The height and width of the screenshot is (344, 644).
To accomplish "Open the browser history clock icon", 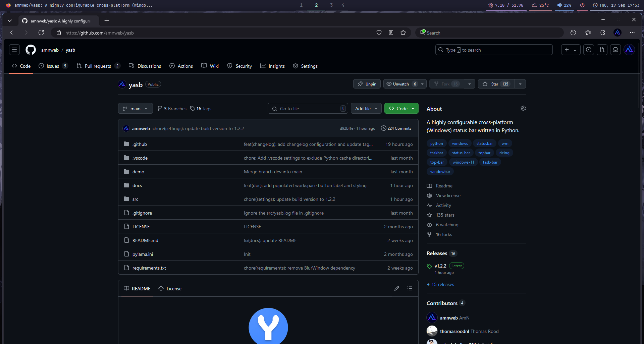I will (573, 33).
